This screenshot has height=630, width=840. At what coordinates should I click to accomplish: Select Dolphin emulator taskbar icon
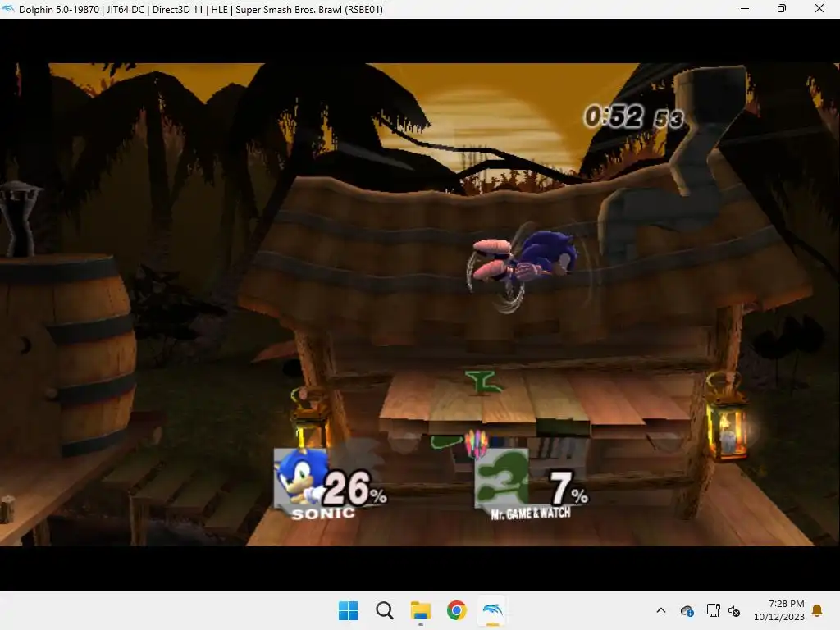pos(492,610)
